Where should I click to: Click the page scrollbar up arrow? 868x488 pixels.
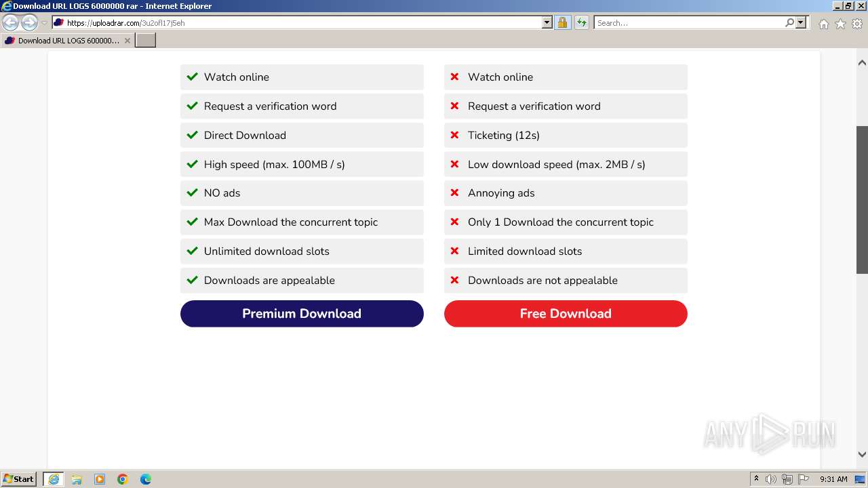(x=862, y=63)
